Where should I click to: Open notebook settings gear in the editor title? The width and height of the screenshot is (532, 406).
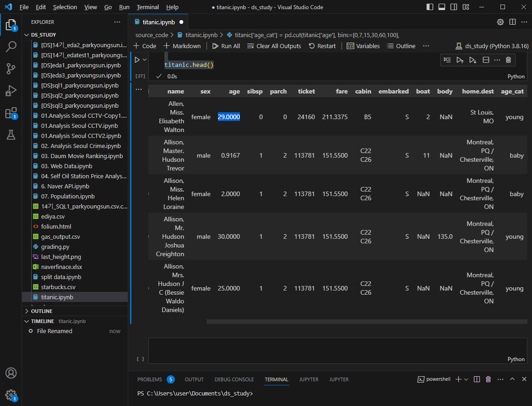point(500,22)
